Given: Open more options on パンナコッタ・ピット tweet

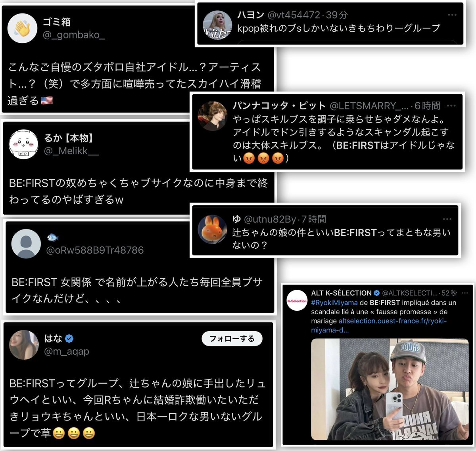Looking at the screenshot, I should tap(451, 106).
